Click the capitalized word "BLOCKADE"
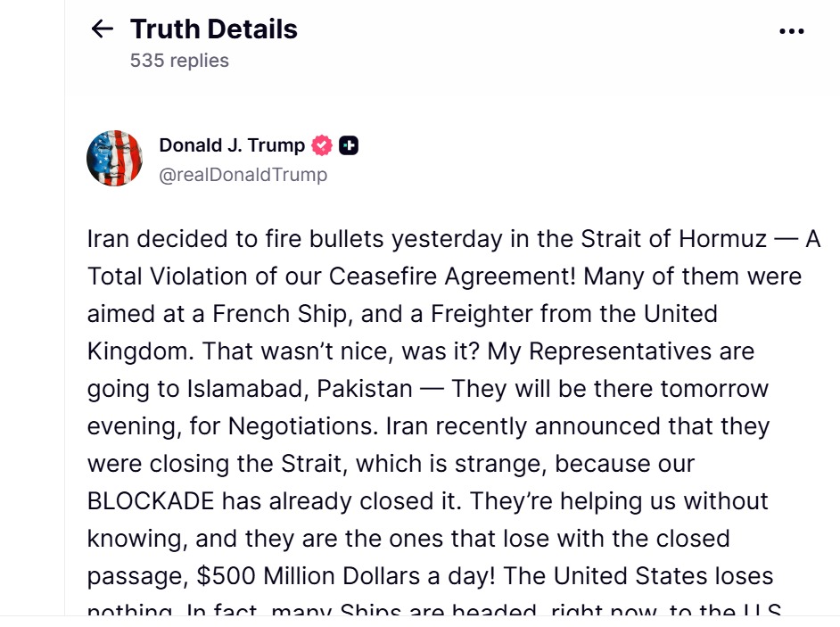The width and height of the screenshot is (840, 627). pyautogui.click(x=151, y=501)
